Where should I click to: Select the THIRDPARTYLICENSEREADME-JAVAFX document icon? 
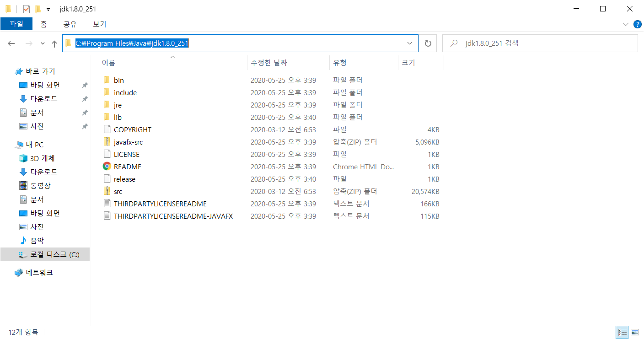click(x=107, y=216)
